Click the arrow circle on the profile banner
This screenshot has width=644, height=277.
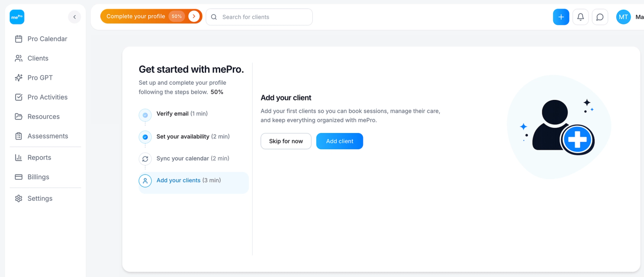point(194,17)
